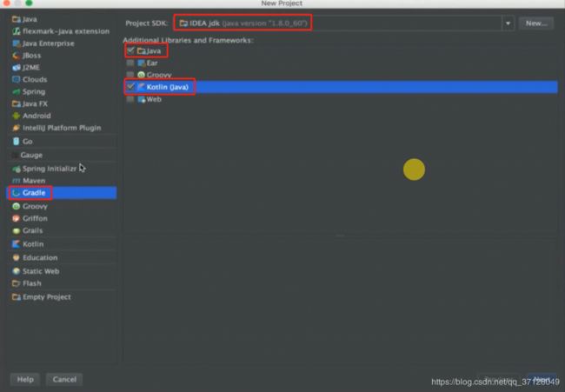Select Spring Initializr label
Image resolution: width=565 pixels, height=392 pixels.
click(x=50, y=169)
